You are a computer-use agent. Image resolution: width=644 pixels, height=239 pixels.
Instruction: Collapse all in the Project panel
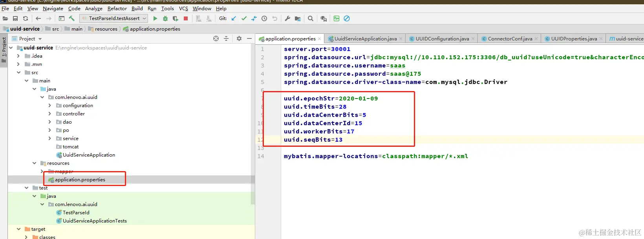point(226,38)
